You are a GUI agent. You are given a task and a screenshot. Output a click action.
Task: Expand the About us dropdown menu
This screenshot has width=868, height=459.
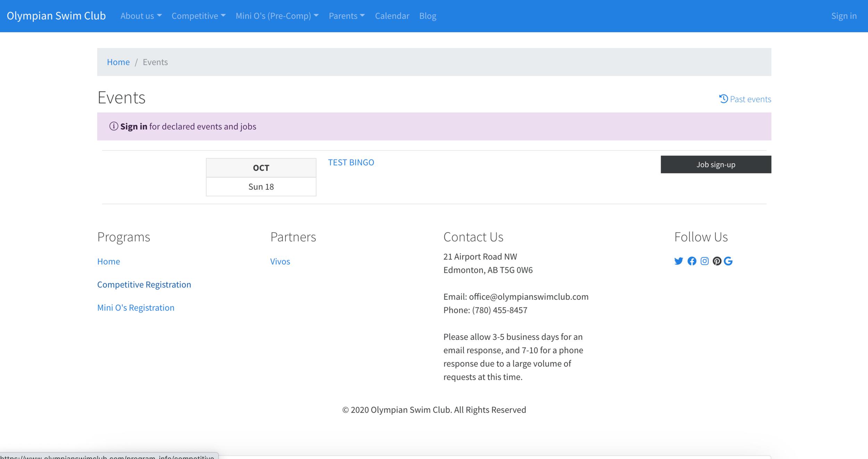(141, 16)
